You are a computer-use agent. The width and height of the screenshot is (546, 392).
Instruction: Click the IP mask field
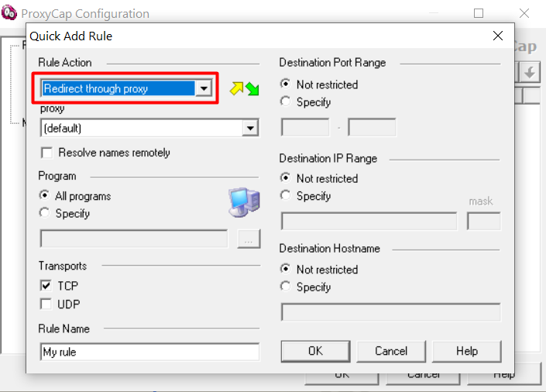pyautogui.click(x=484, y=222)
